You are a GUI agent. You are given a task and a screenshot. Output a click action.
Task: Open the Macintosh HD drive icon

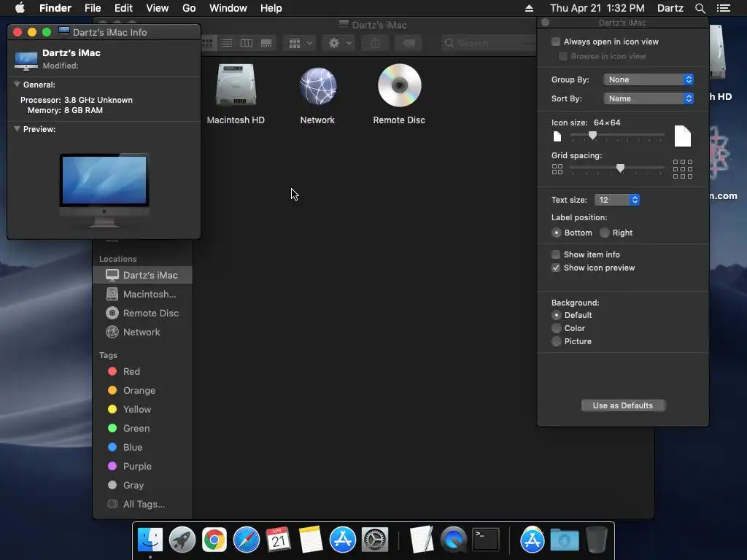coord(236,86)
